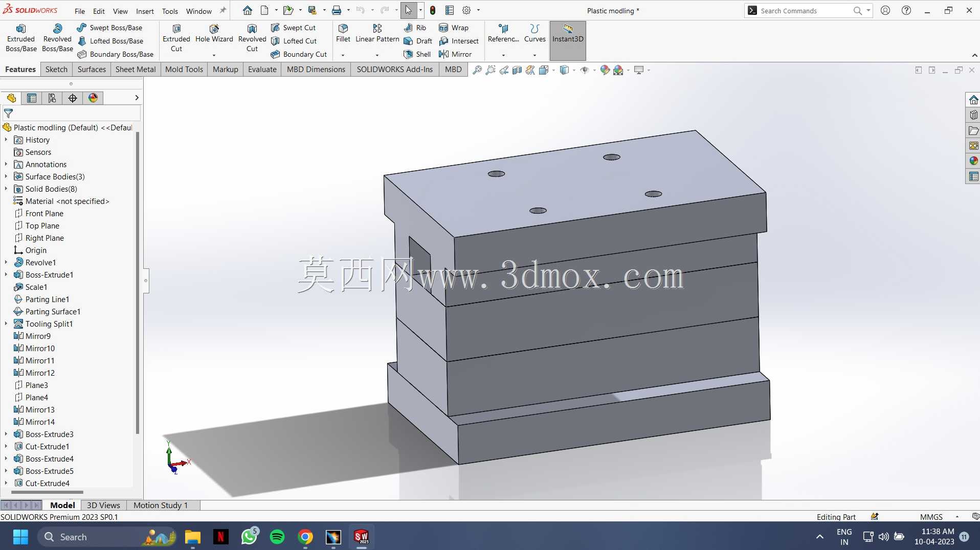Expand the Tooling Split1 feature
The height and width of the screenshot is (550, 980).
(6, 324)
